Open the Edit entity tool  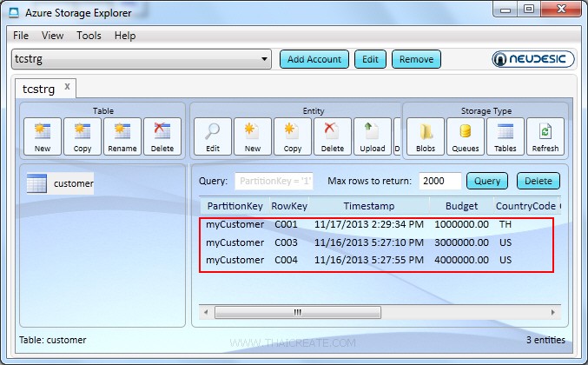(x=213, y=136)
